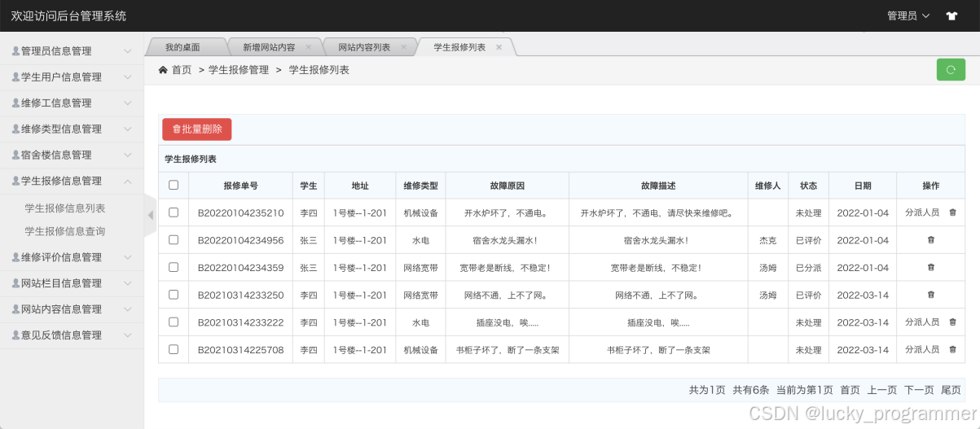
Task: Switch to 我的桌面 tab
Action: [182, 47]
